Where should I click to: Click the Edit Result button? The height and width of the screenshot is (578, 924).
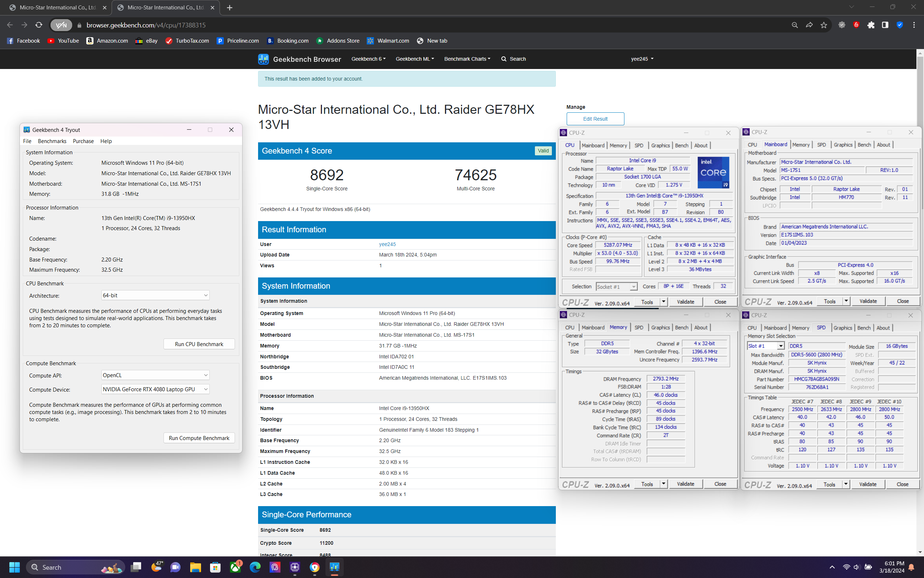595,118
